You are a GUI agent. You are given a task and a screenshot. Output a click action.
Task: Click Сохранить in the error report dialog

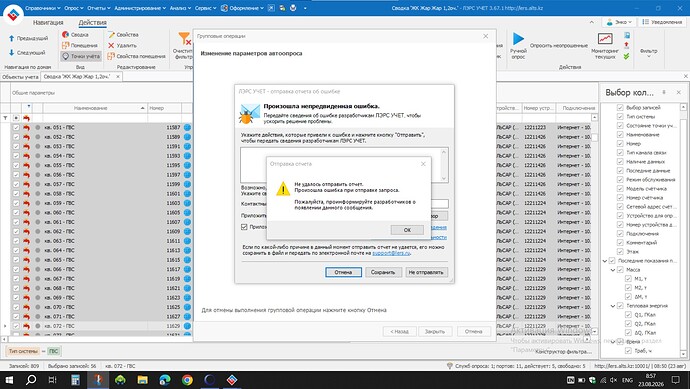pos(383,272)
